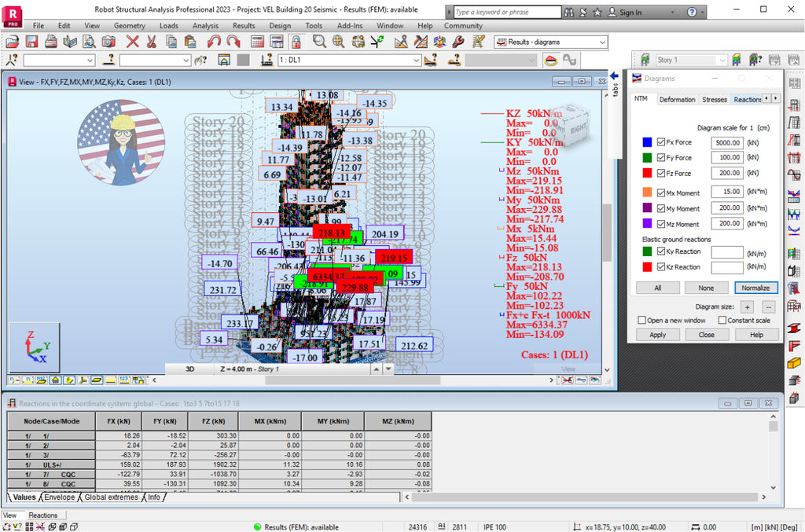This screenshot has width=805, height=532.
Task: Open the load case 1:DL1 dropdown
Action: coord(417,59)
